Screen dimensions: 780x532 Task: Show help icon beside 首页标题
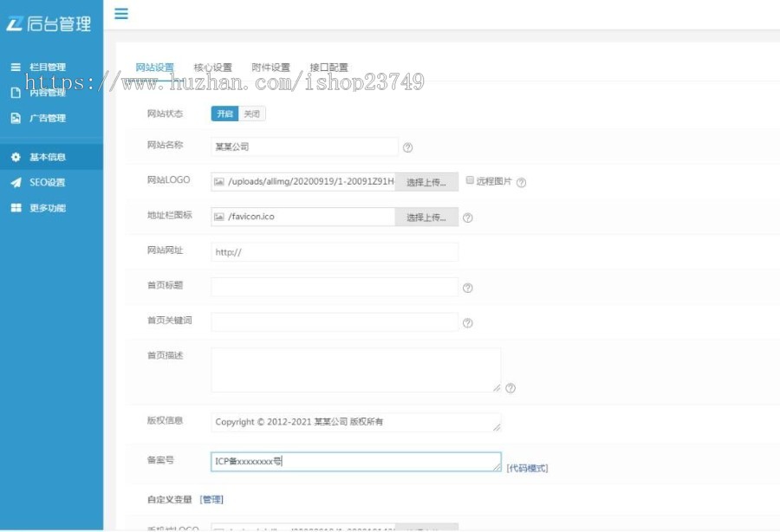pyautogui.click(x=468, y=288)
